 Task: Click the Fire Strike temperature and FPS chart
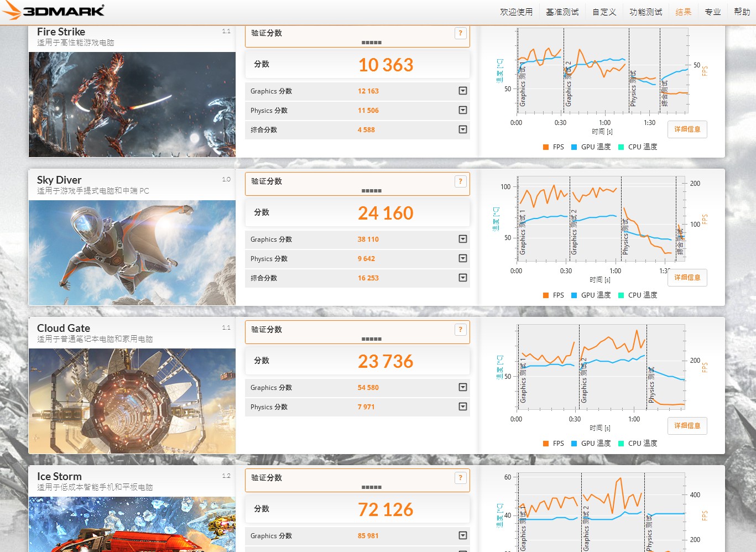(x=602, y=72)
